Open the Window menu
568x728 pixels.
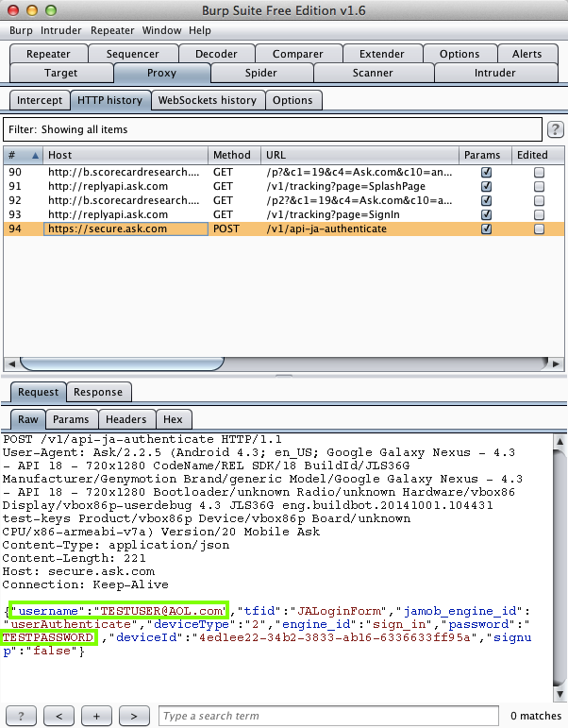161,30
